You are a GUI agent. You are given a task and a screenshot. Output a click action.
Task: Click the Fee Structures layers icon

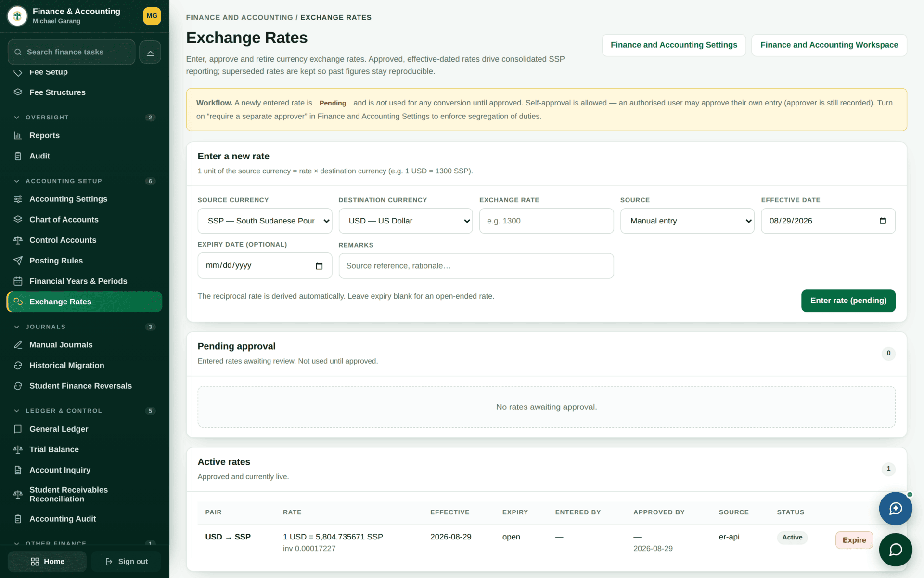(18, 92)
